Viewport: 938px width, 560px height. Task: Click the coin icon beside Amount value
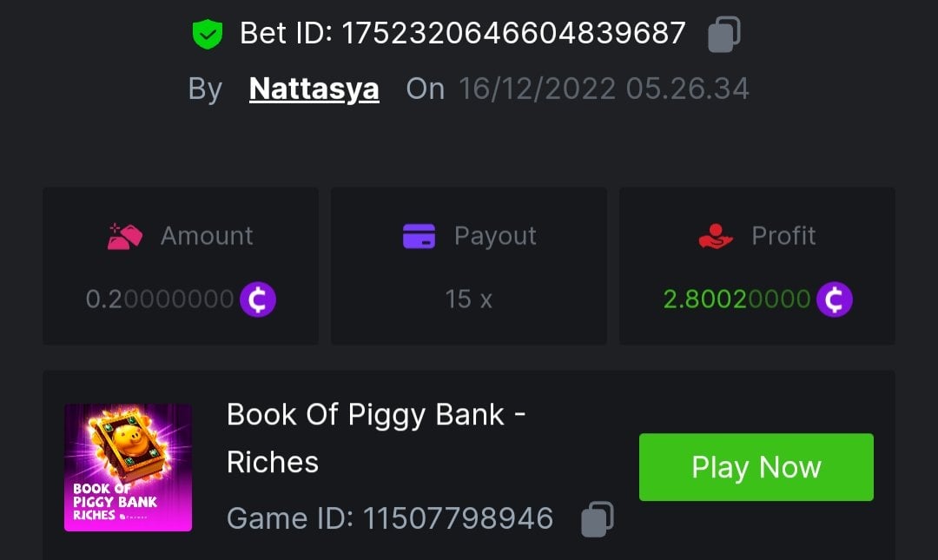[258, 300]
